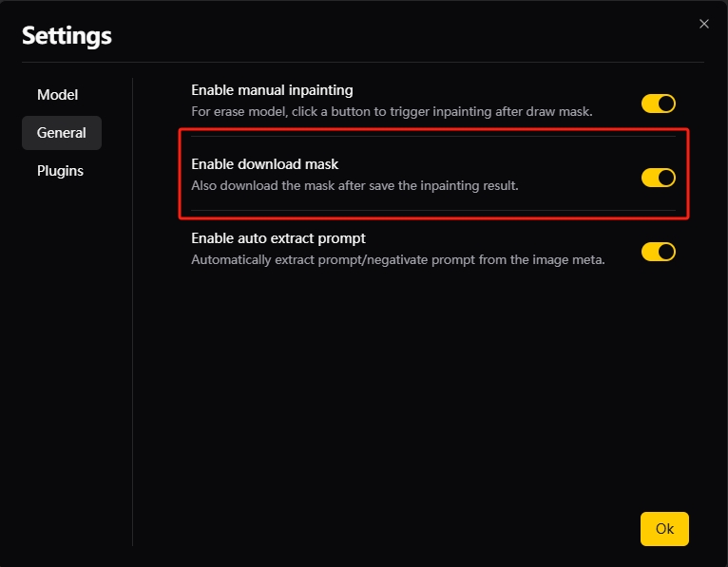Click the horizontal line under the Settings heading
Image resolution: width=728 pixels, height=567 pixels.
pyautogui.click(x=361, y=63)
